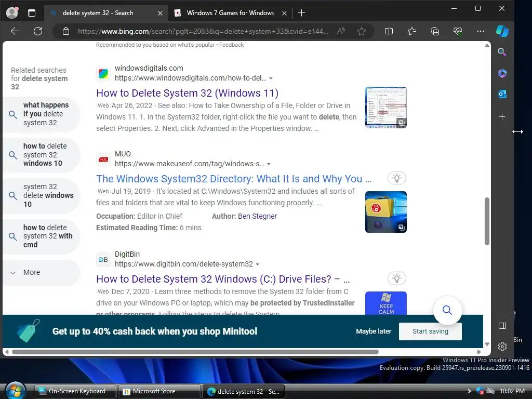Search how to delete system 32 with cmd
Image resolution: width=532 pixels, height=399 pixels.
(x=42, y=236)
